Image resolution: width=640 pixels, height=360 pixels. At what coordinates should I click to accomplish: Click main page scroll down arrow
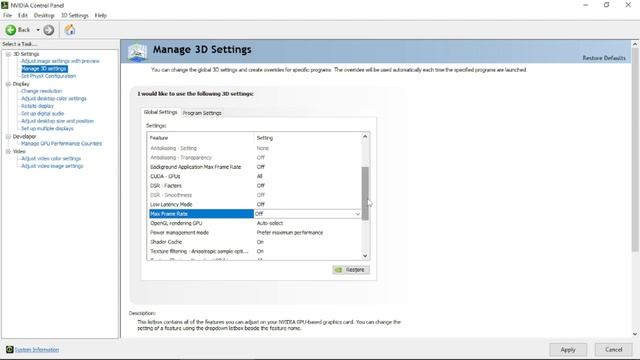[x=635, y=334]
